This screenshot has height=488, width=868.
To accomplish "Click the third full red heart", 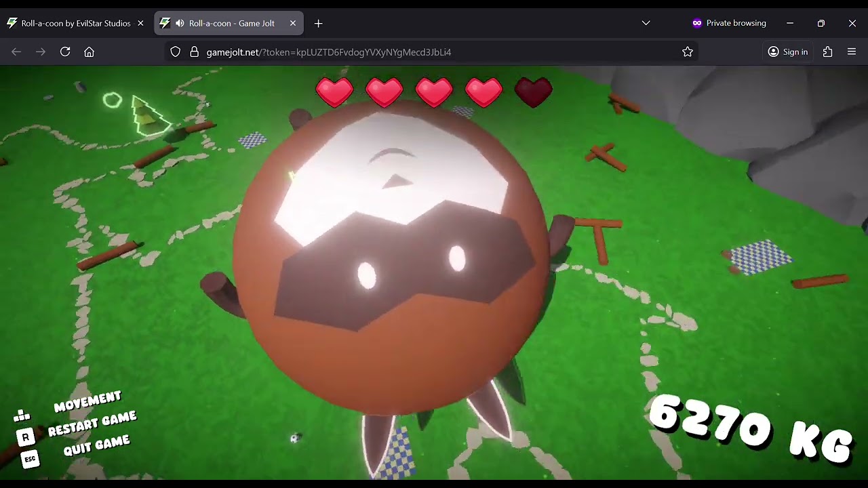I will 434,91.
